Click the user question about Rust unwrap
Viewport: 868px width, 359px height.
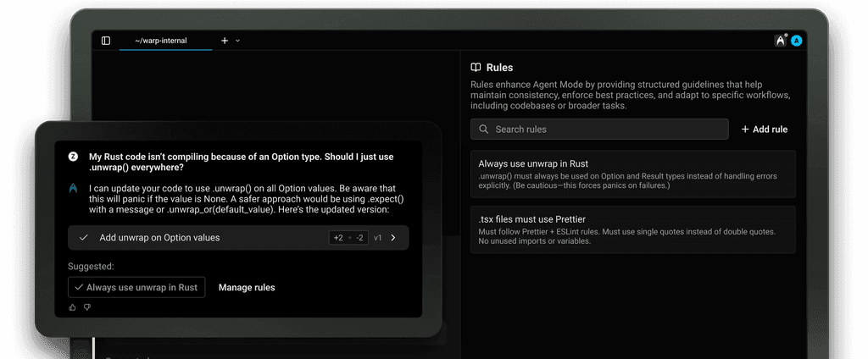[x=242, y=162]
